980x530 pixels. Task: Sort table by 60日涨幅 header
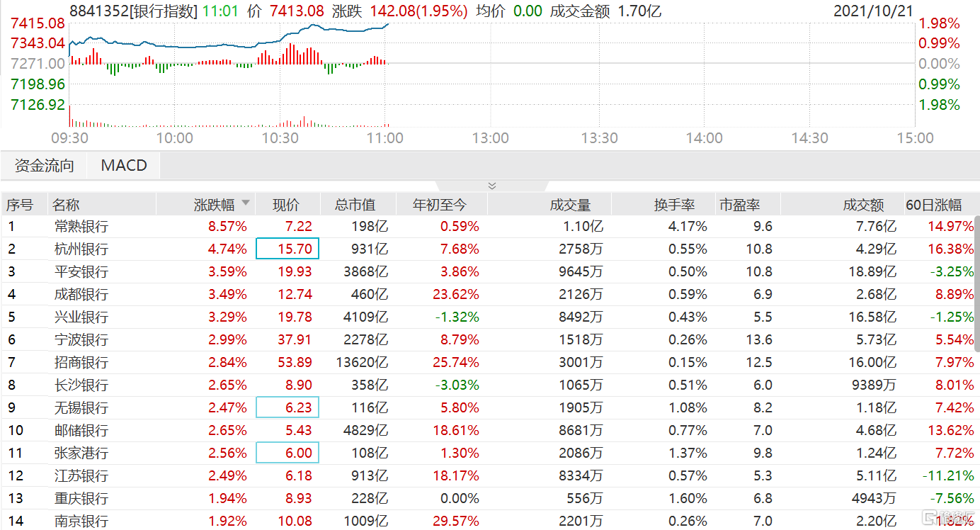tap(934, 205)
